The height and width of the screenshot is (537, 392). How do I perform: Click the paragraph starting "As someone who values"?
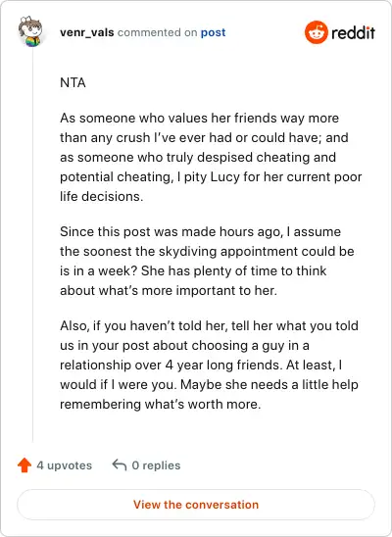[211, 157]
